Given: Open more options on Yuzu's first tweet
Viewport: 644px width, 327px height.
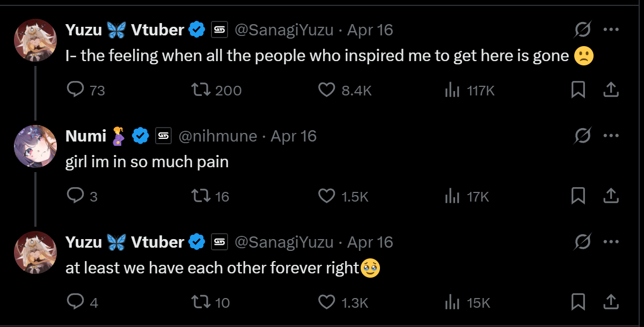Looking at the screenshot, I should [611, 29].
